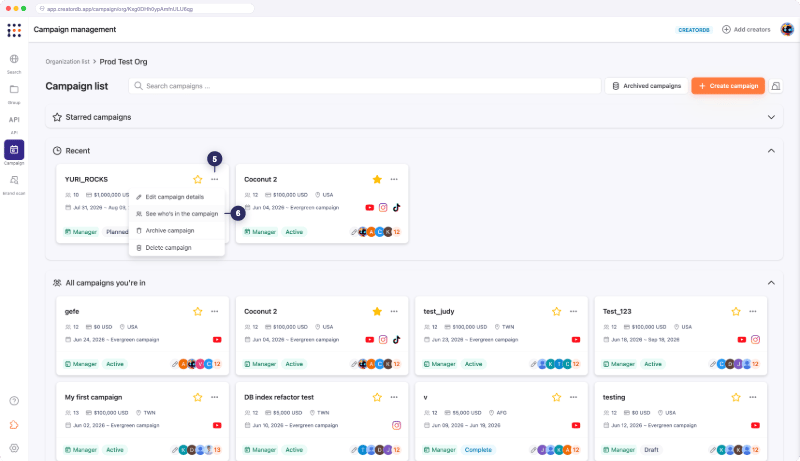Star the v campaign

[557, 397]
